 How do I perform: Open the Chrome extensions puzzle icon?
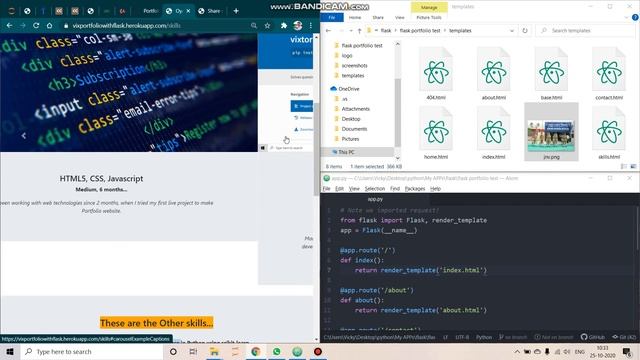pos(284,25)
